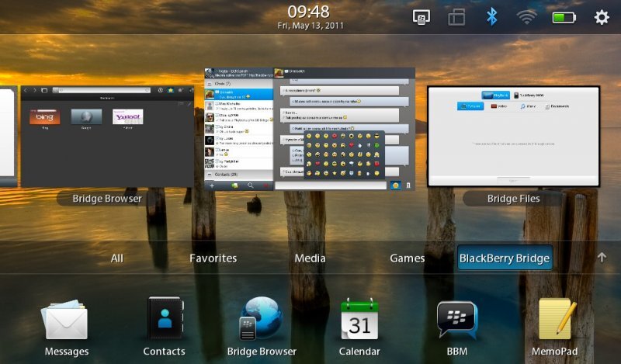Click the green chat icon in BBM toolbar

(x=234, y=185)
